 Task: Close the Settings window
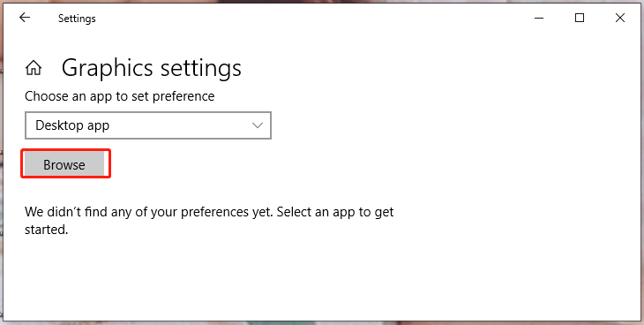(620, 18)
